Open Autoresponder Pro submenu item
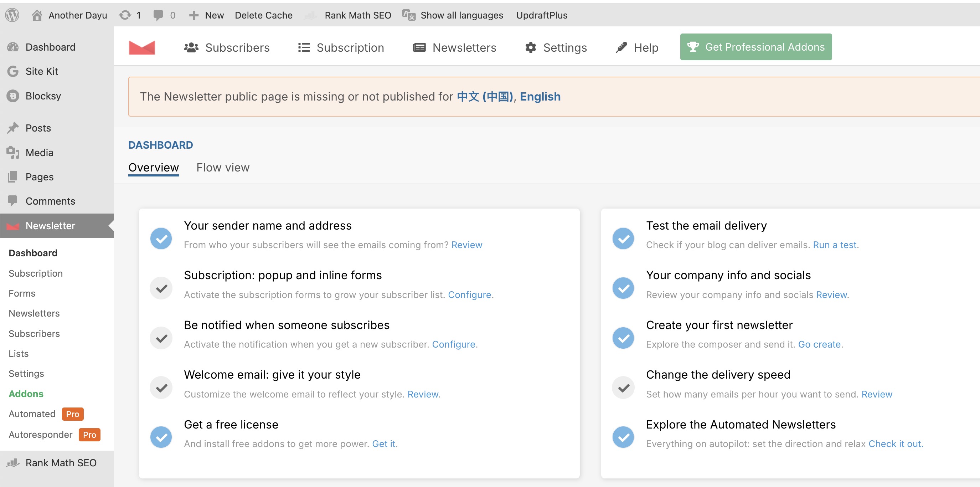Image resolution: width=980 pixels, height=487 pixels. 55,435
